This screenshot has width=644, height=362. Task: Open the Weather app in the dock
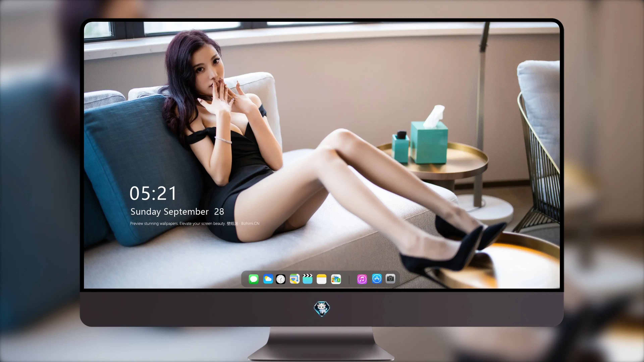(268, 279)
